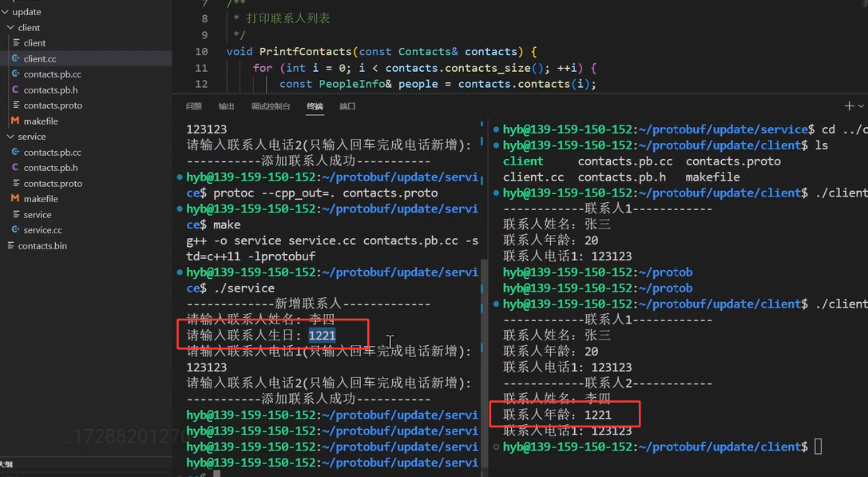Click PeopleInfo type on line 12
This screenshot has height=477, width=868.
(351, 84)
